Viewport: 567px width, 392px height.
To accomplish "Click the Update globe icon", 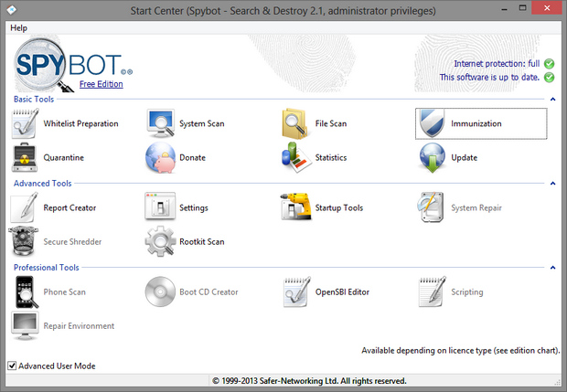I will pyautogui.click(x=433, y=157).
